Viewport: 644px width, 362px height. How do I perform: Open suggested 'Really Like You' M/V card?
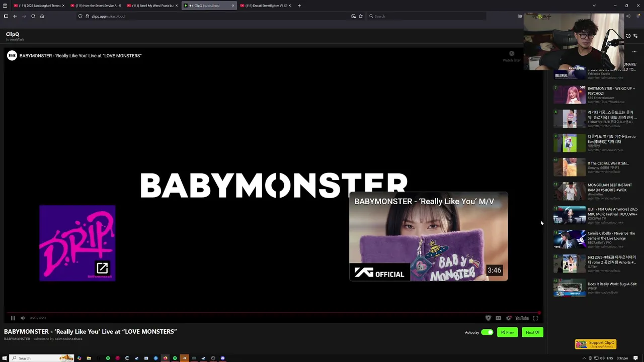(x=429, y=236)
